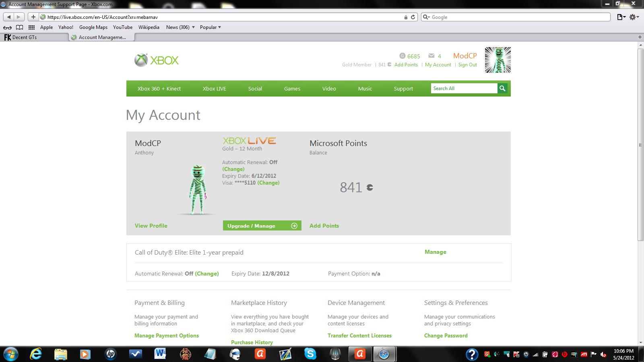Change Call of Duty Elite automatic renewal
644x362 pixels.
click(207, 274)
